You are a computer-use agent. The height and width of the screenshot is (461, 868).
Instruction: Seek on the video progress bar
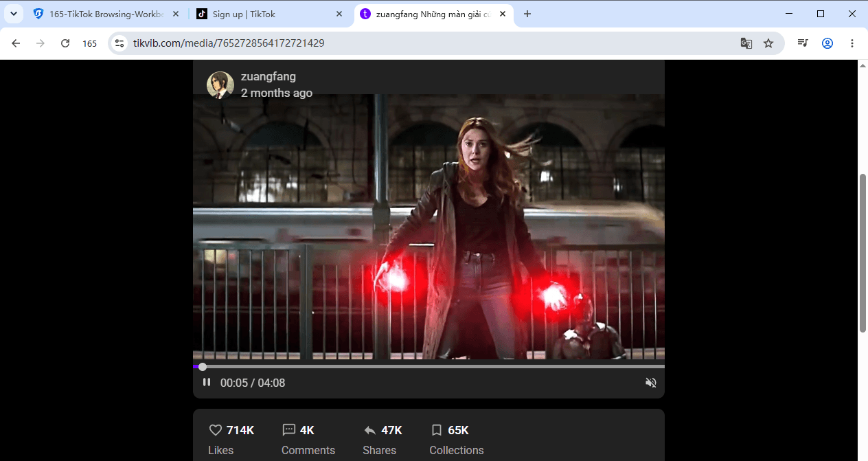(429, 367)
